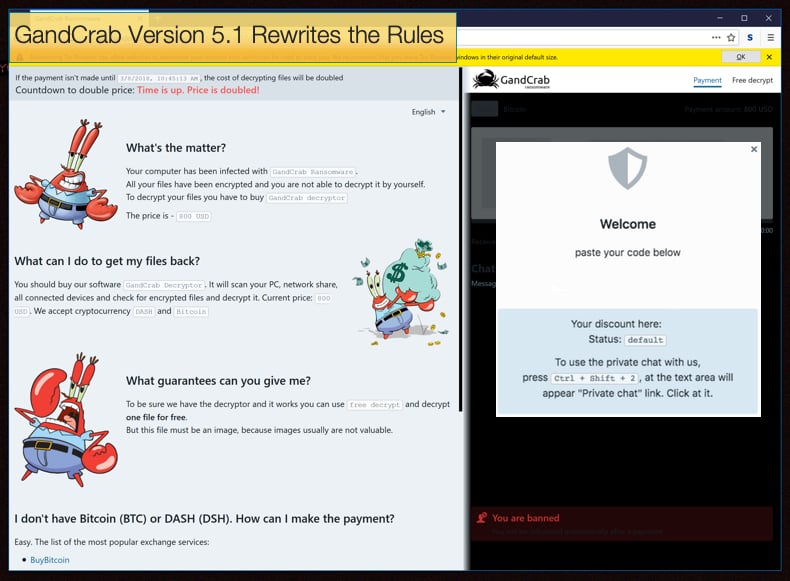The image size is (790, 581).
Task: Switch to the Free decrypt tab
Action: click(752, 80)
